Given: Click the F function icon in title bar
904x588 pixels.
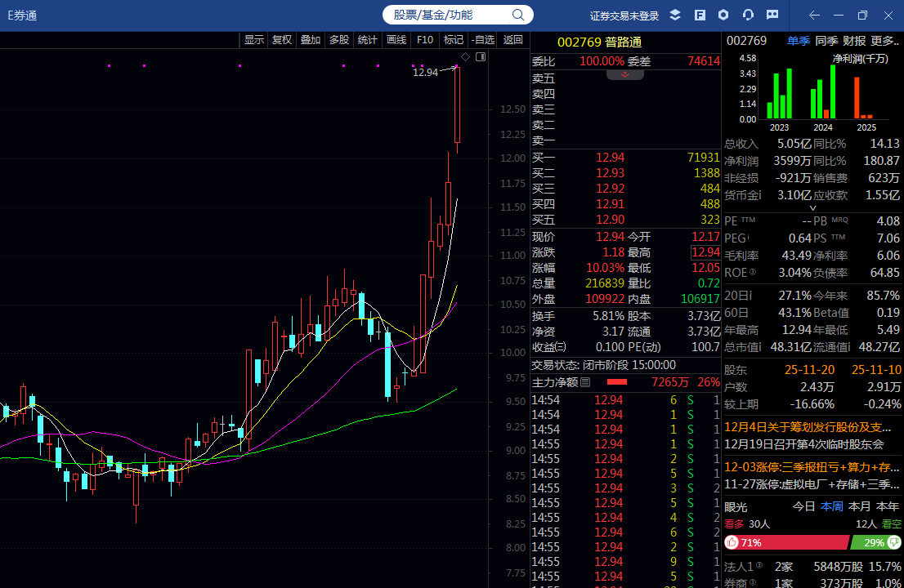Looking at the screenshot, I should (x=700, y=15).
